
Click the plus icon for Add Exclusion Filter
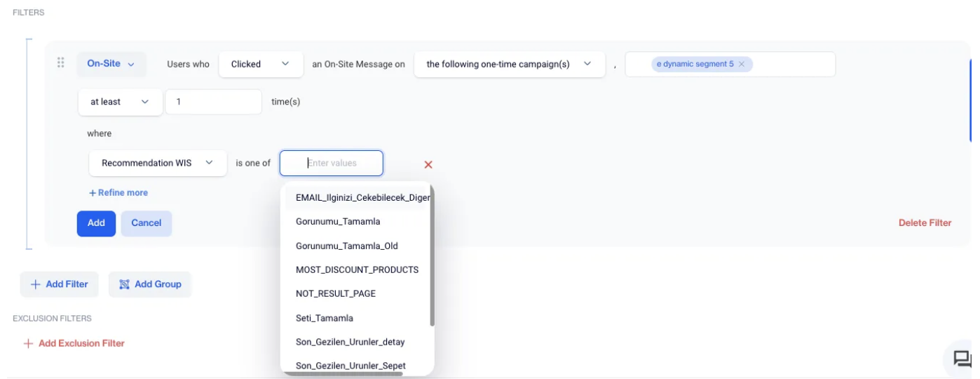(28, 343)
